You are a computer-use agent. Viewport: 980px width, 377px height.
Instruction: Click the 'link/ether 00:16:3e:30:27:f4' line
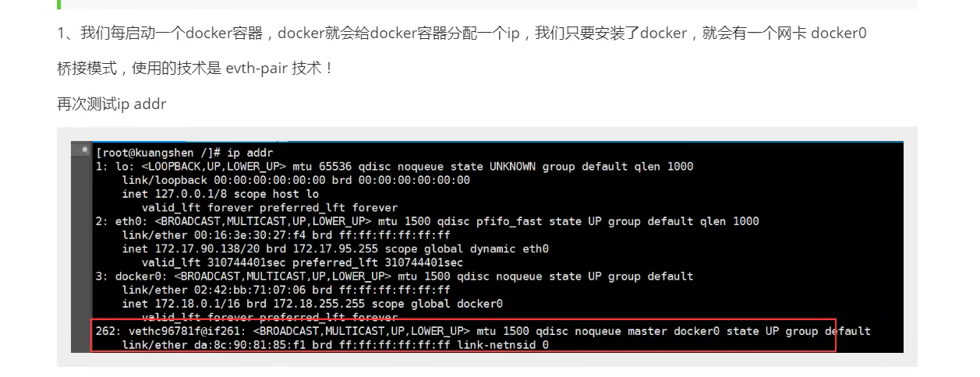coord(286,235)
